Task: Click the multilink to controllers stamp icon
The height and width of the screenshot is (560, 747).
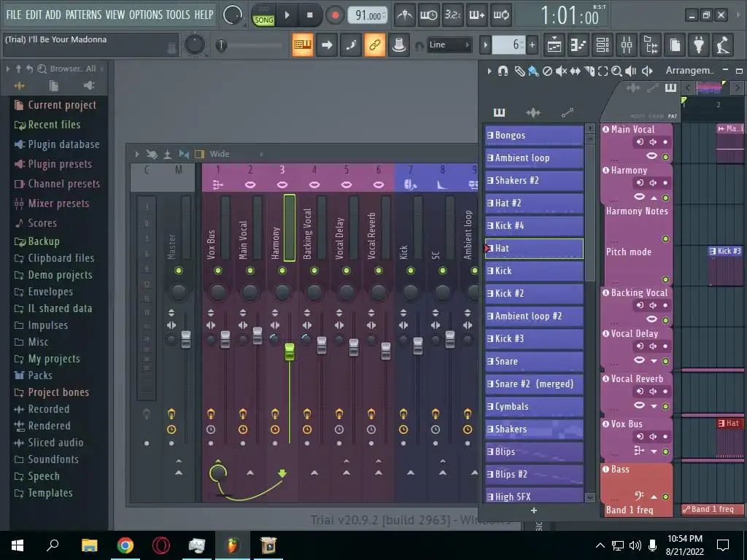Action: coord(399,44)
